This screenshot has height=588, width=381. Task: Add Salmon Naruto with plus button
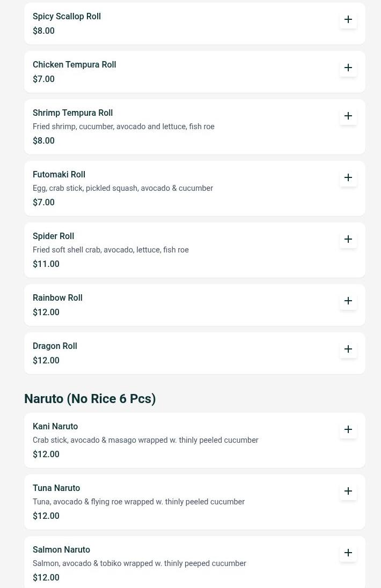[348, 553]
